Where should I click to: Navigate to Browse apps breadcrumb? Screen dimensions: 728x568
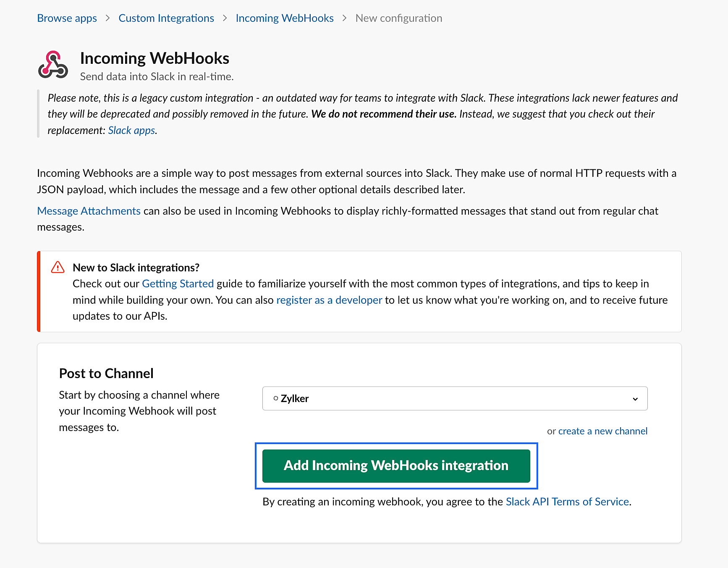coord(67,18)
